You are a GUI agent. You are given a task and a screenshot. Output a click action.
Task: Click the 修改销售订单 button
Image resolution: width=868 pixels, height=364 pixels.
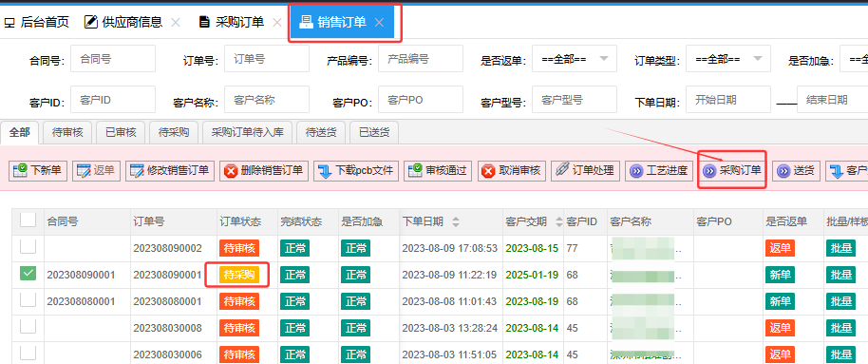(170, 171)
